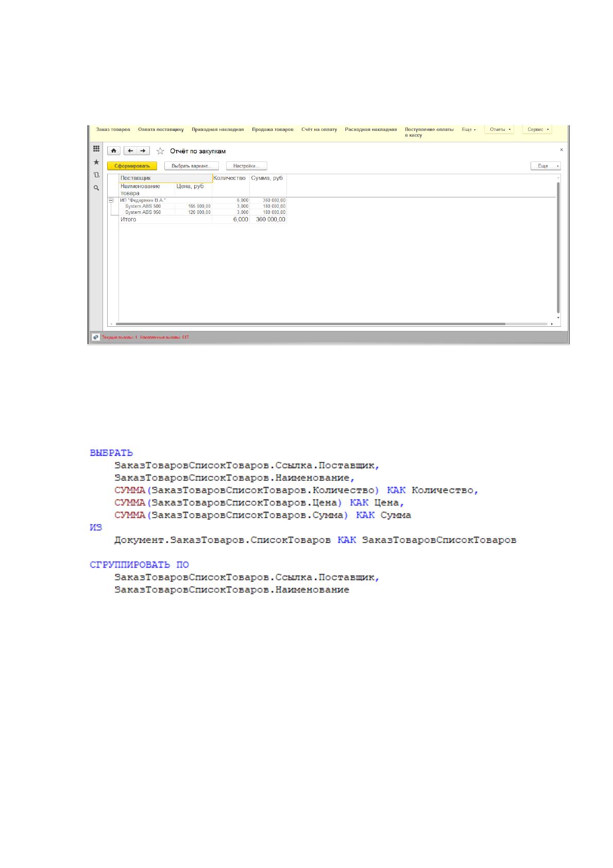
Task: Open Приходная накладная menu item
Action: (217, 129)
